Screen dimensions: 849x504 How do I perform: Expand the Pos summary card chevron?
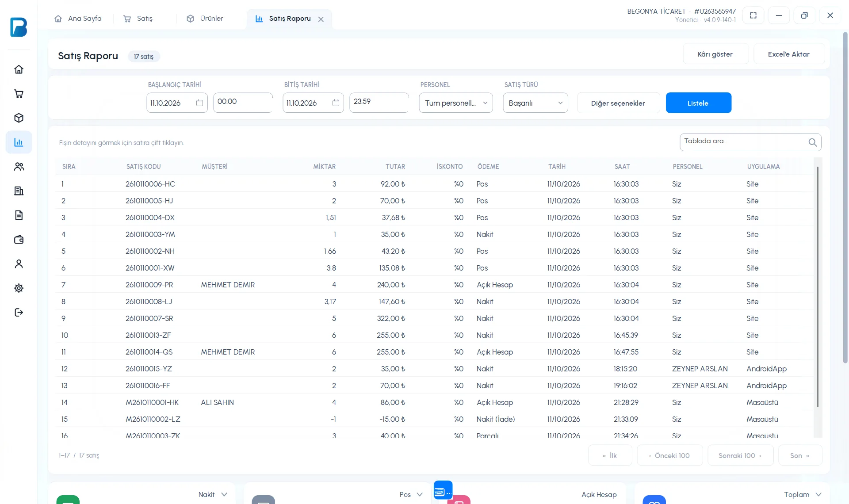pos(420,494)
